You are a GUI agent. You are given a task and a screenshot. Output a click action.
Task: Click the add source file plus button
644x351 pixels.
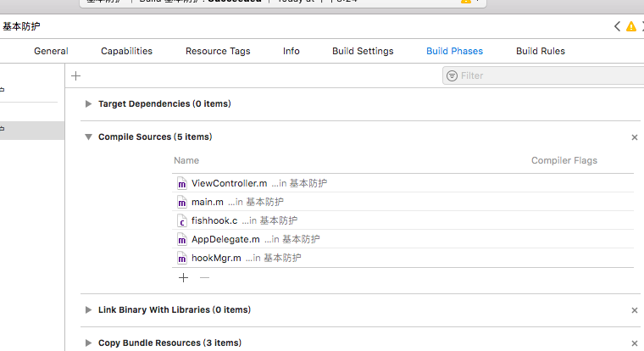(183, 277)
